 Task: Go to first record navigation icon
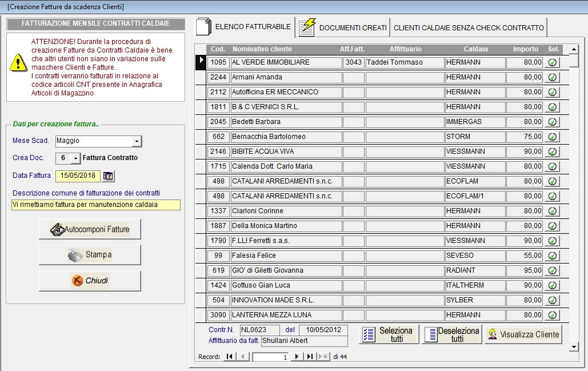[x=230, y=356]
